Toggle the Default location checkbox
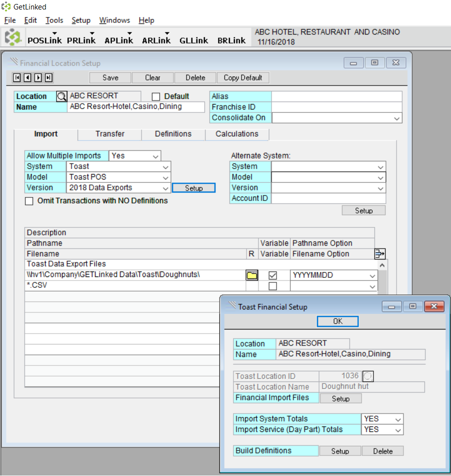The image size is (451, 476). click(x=156, y=96)
